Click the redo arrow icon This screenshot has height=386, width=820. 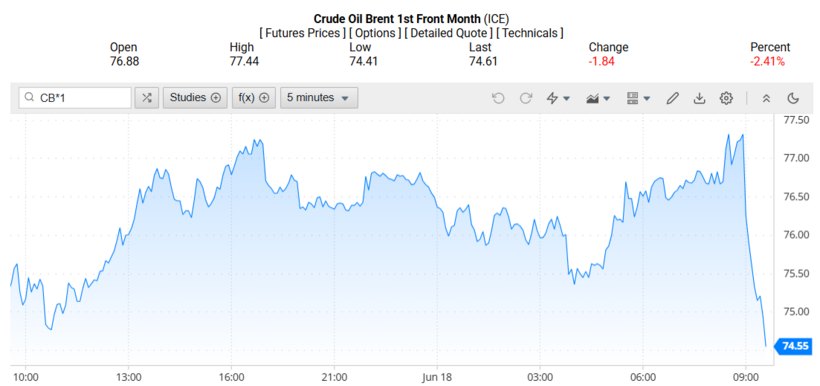526,98
